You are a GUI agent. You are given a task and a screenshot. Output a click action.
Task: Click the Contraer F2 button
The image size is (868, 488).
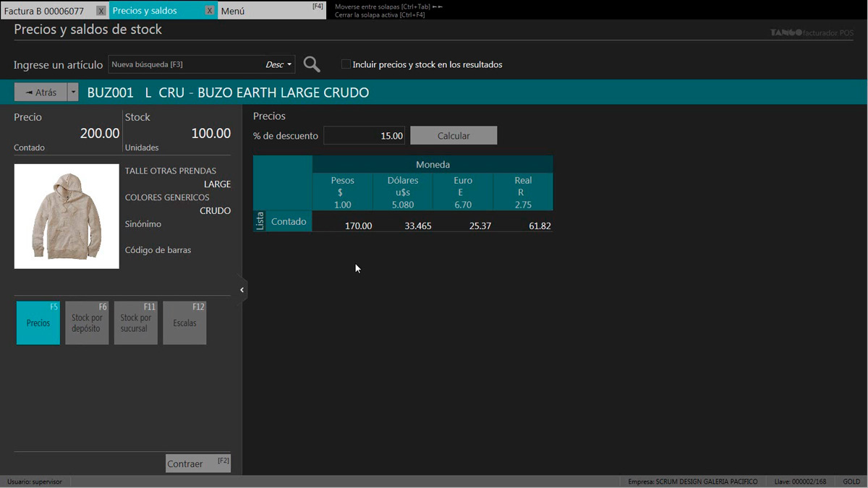coord(197,463)
